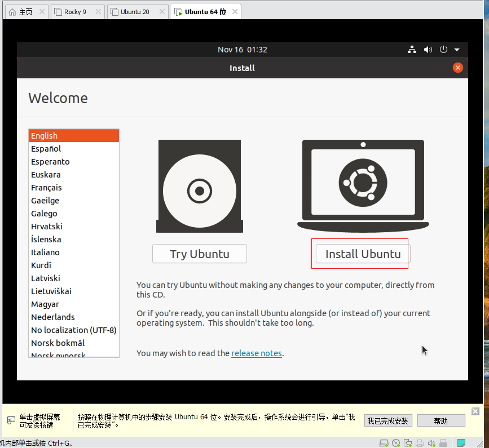Image resolution: width=489 pixels, height=448 pixels.
Task: Select English in the language list
Action: click(73, 135)
